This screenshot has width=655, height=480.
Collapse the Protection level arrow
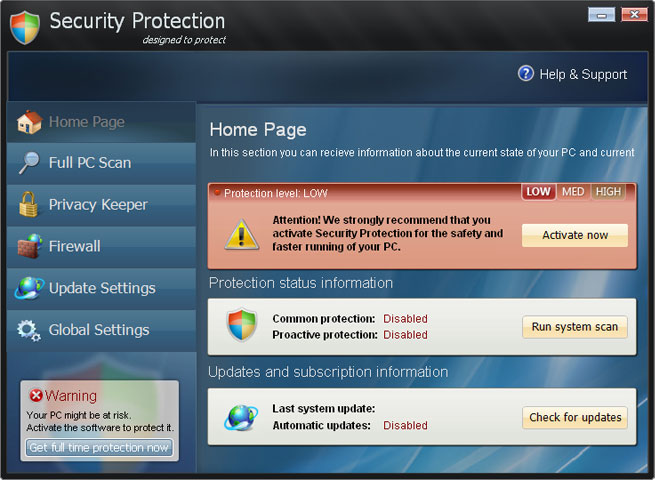click(217, 192)
